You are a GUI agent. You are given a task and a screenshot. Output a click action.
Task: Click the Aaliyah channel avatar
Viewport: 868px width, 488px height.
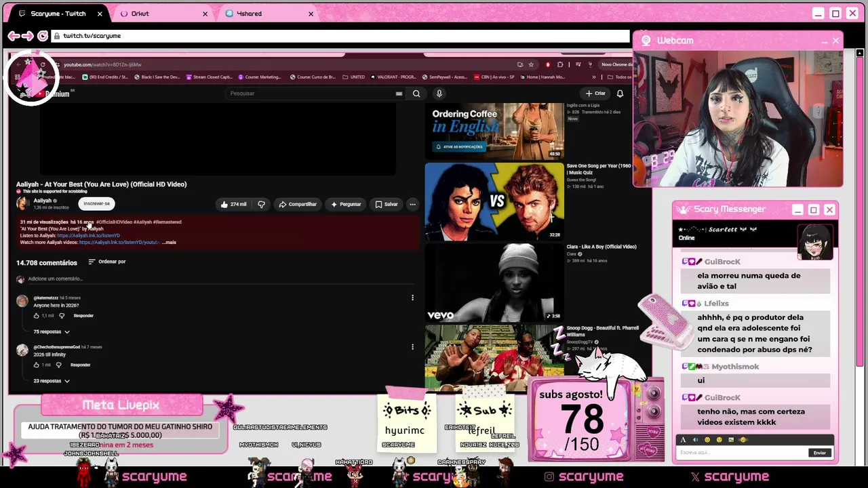pos(23,203)
